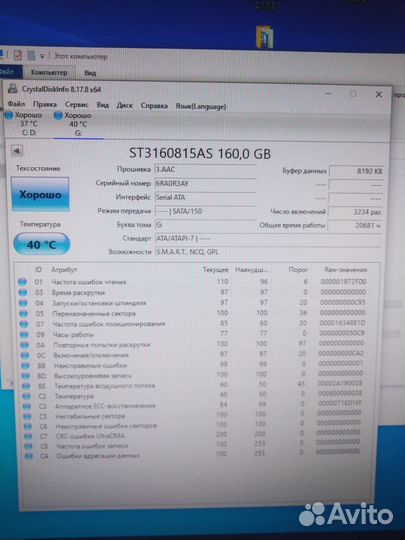
Task: Click status icon of attribute C8 Частота ошибок записи
Action: pos(29,446)
